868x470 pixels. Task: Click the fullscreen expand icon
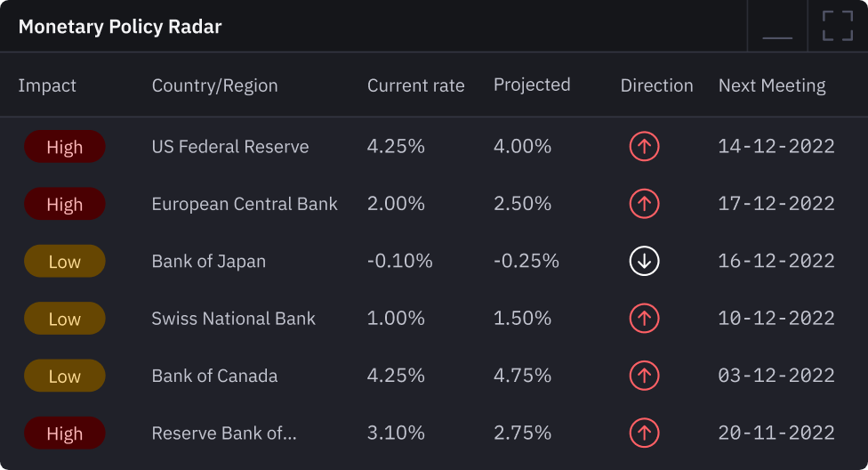tap(837, 26)
